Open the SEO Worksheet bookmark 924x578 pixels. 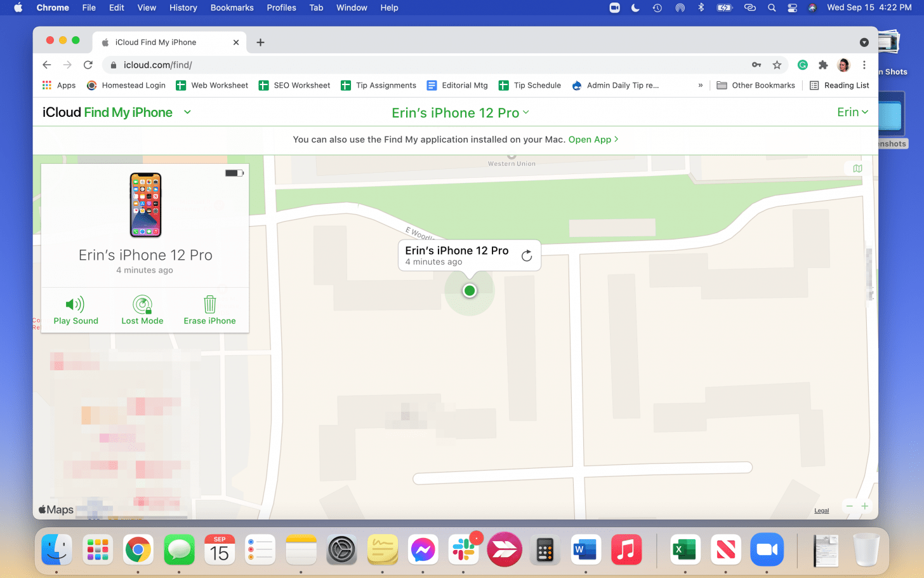[294, 85]
